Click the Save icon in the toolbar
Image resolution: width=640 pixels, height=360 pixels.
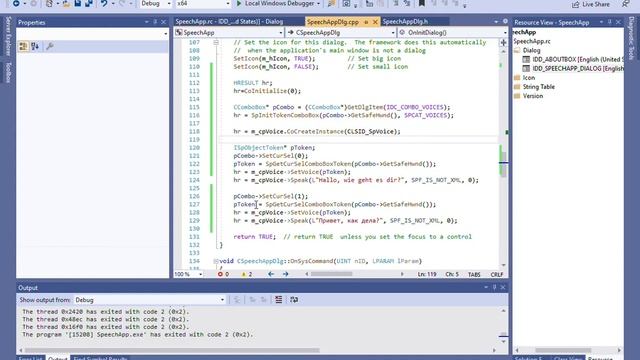(78, 4)
